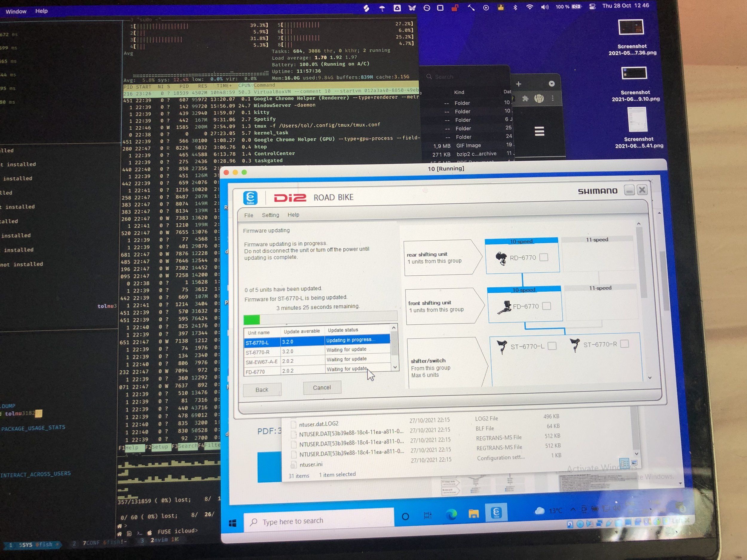The image size is (747, 560).
Task: Click the browser extensions puzzle icon
Action: [526, 99]
